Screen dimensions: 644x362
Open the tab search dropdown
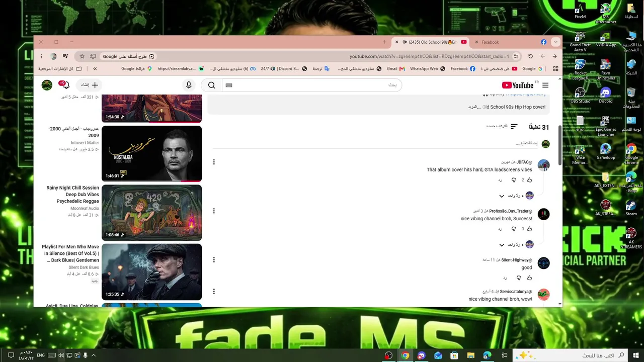555,42
